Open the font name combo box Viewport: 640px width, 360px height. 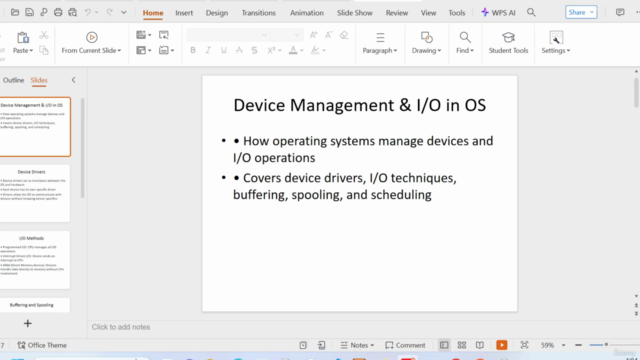click(x=228, y=35)
